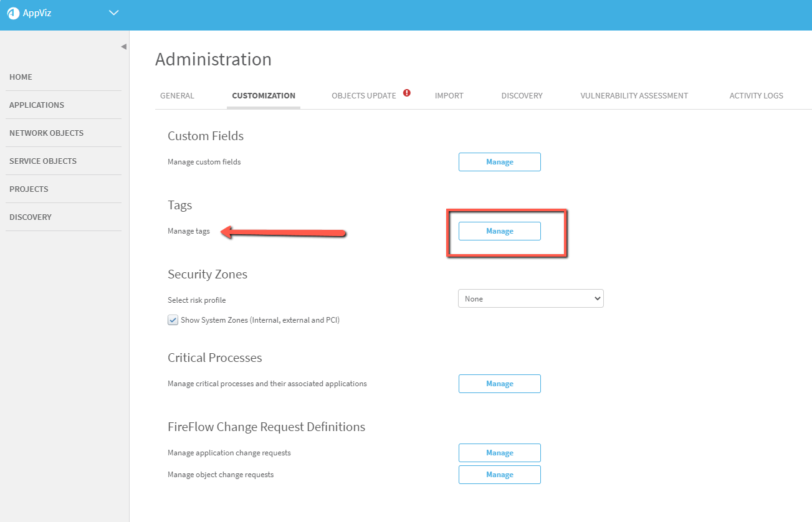Click the AppViz logo icon
Viewport: 812px width, 522px height.
pos(13,13)
